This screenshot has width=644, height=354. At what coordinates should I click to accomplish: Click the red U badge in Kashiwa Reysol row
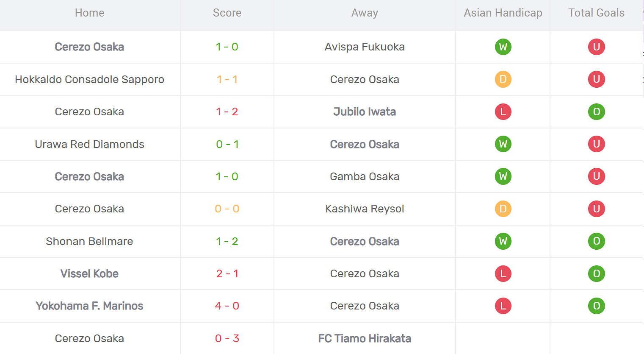point(596,209)
